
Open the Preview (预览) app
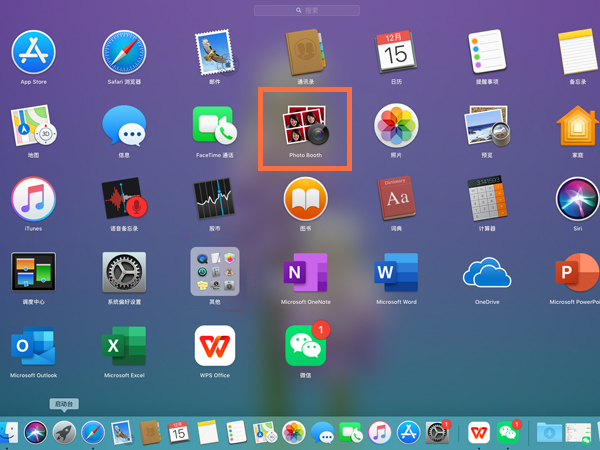point(487,125)
